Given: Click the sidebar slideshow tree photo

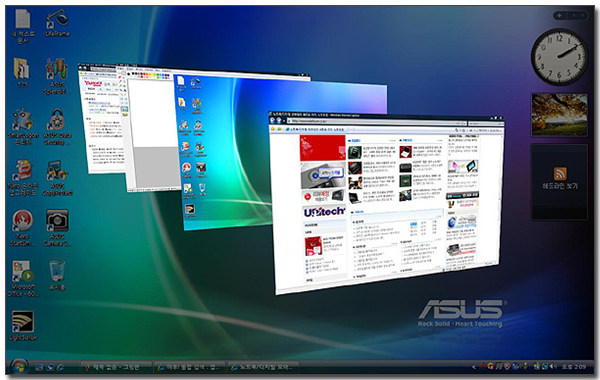Looking at the screenshot, I should pyautogui.click(x=559, y=115).
